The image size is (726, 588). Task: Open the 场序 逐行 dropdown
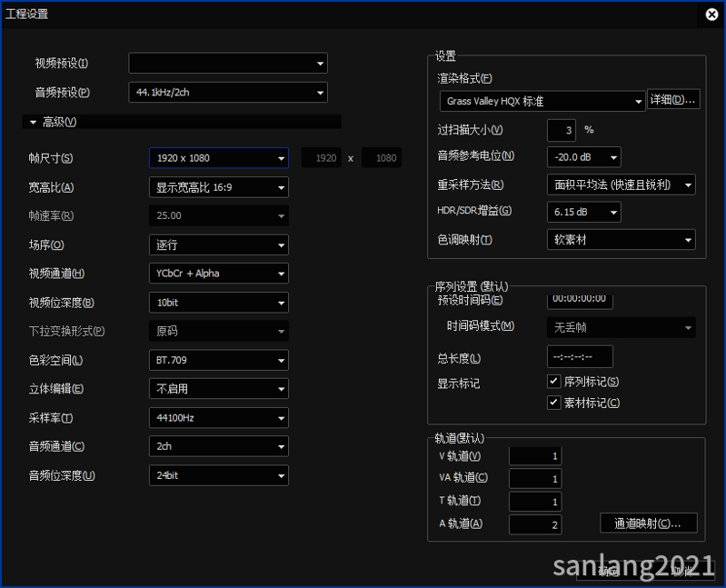[x=219, y=244]
